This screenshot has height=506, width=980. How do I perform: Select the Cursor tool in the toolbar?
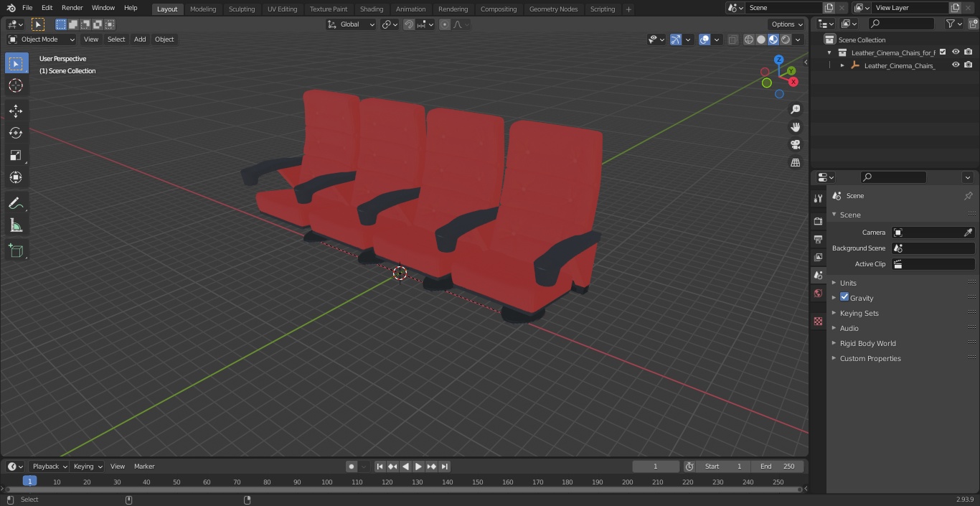coord(16,85)
